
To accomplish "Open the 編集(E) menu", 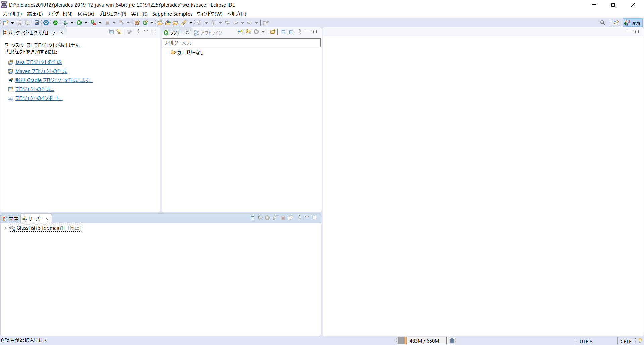I will coord(35,14).
